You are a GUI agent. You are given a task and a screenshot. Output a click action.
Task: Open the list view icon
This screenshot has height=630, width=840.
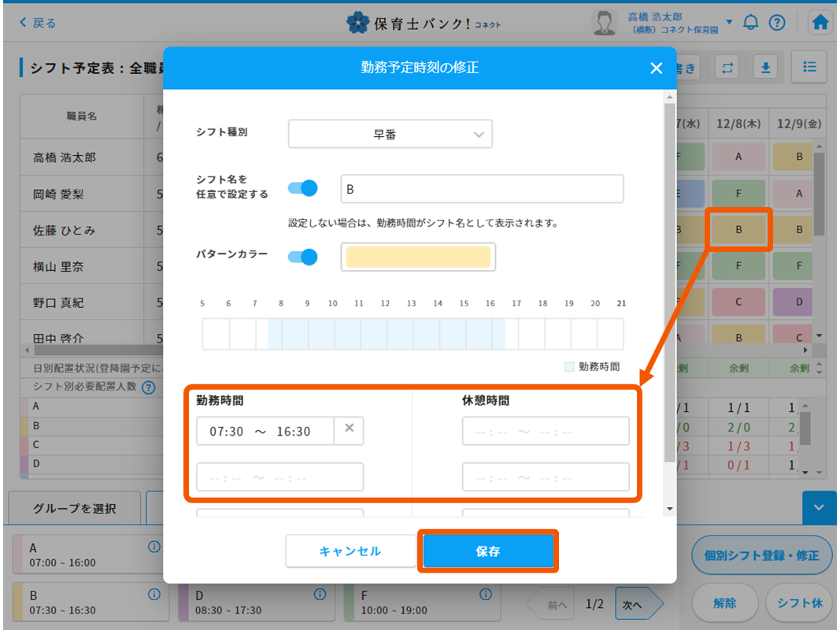tap(809, 68)
